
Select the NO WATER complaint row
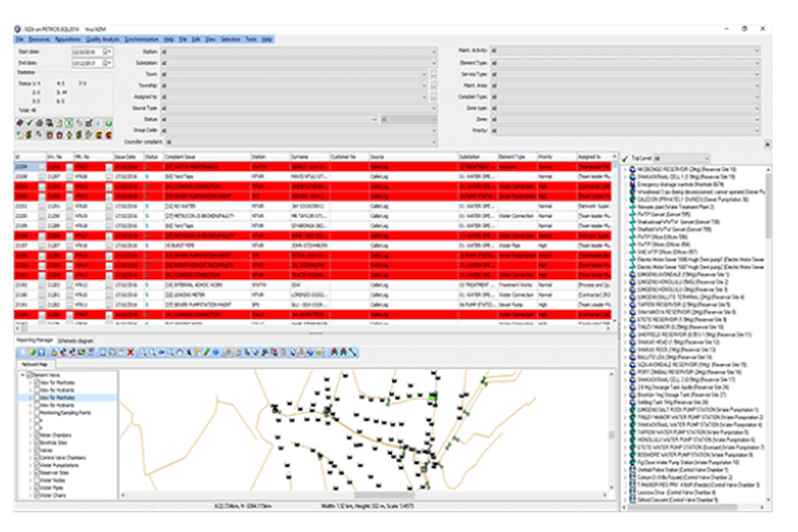click(313, 206)
